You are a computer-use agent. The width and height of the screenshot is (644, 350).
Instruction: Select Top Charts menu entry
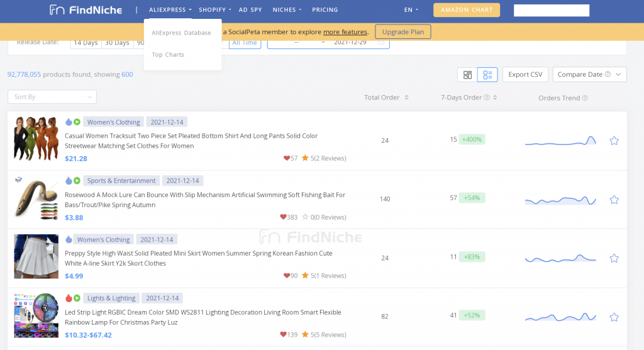[x=168, y=54]
